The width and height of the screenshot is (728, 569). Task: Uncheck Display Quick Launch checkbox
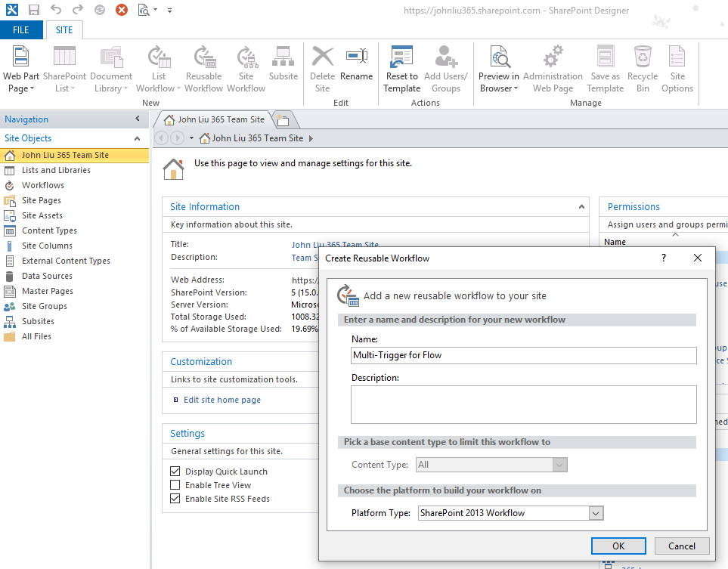pyautogui.click(x=175, y=472)
